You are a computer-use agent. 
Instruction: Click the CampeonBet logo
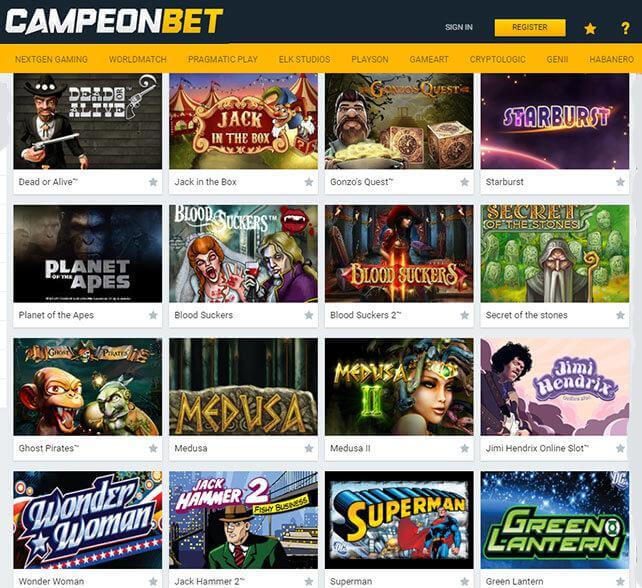(114, 21)
